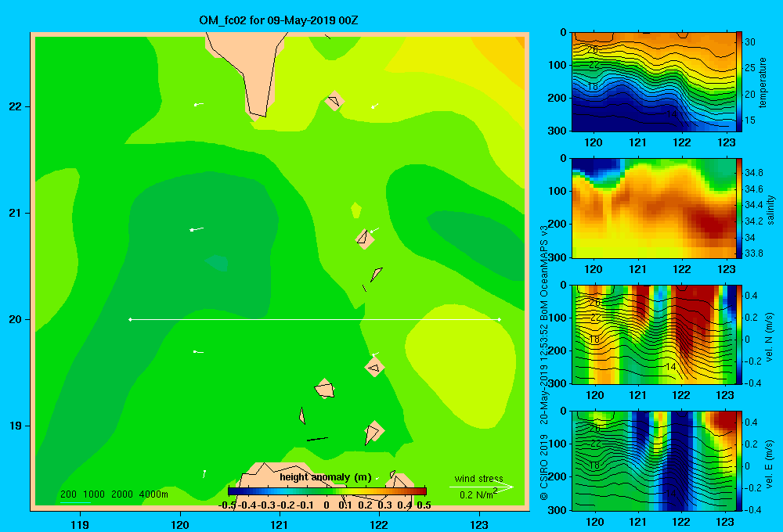Click the 'BoM OceanMAPS v3' vertical text
This screenshot has height=532, width=783.
[x=544, y=268]
